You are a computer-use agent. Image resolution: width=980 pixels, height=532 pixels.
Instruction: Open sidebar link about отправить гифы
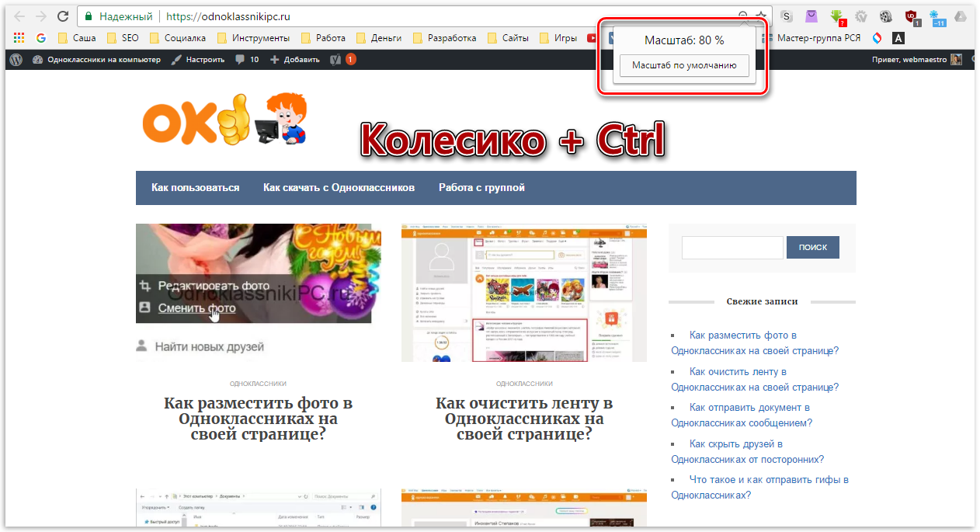point(760,488)
